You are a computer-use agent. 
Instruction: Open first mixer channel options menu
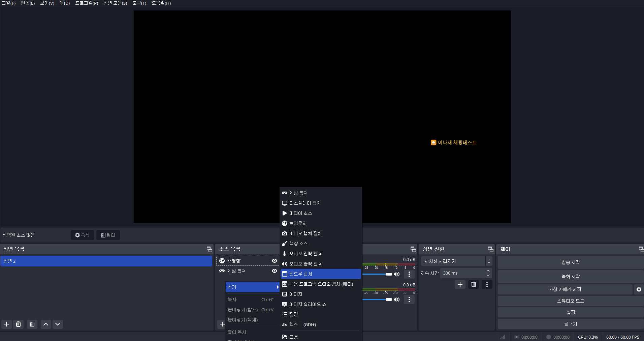pyautogui.click(x=409, y=274)
